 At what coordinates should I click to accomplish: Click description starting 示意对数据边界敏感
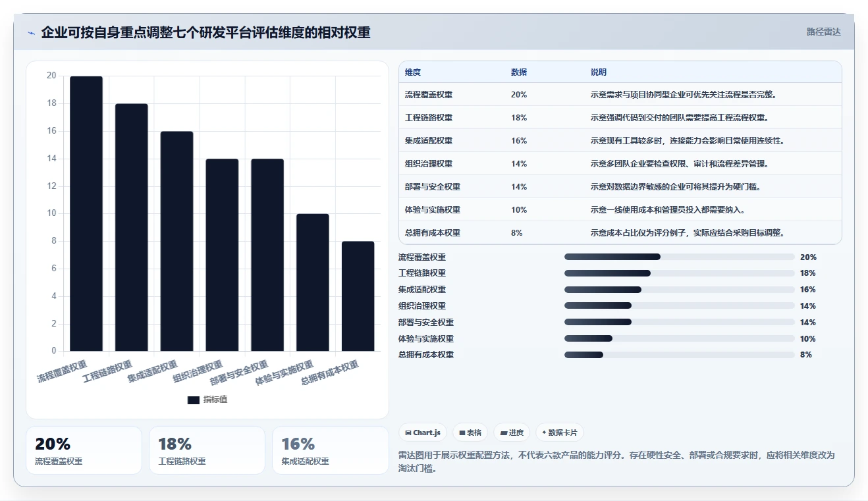(x=676, y=186)
